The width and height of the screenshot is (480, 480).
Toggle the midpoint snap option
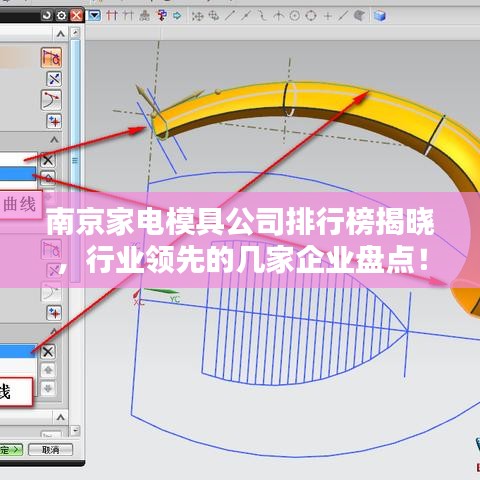(246, 15)
